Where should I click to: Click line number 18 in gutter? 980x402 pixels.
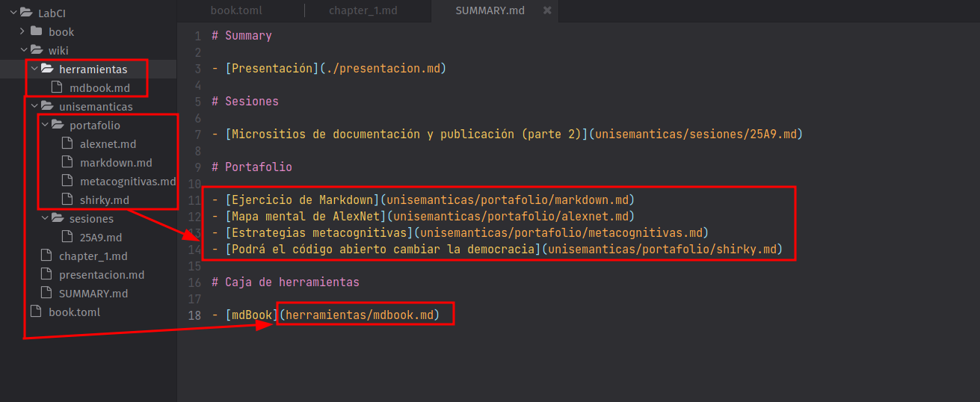(194, 315)
